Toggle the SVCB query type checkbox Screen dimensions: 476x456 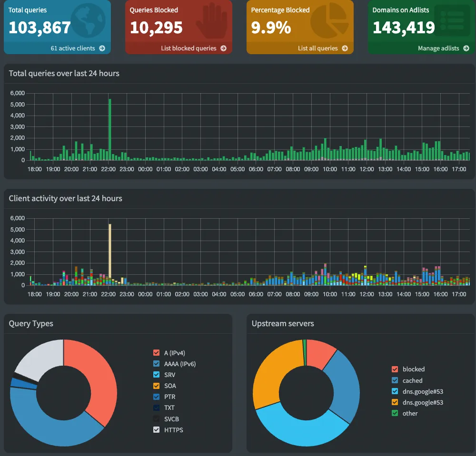point(156,419)
